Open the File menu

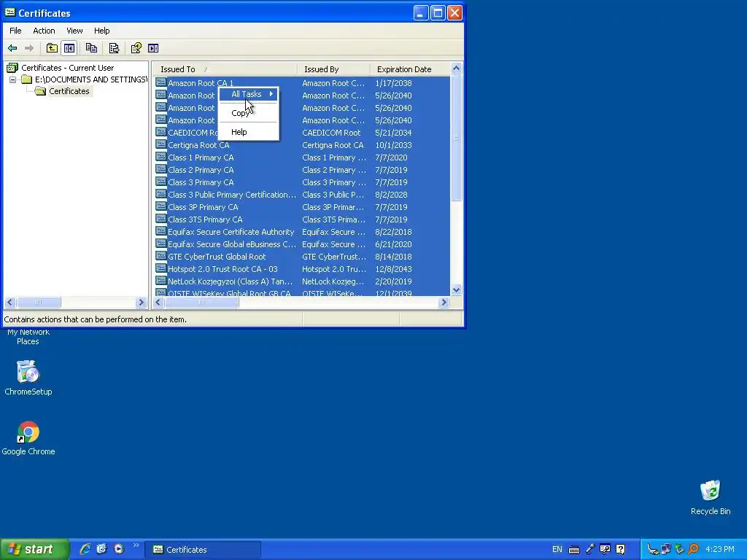(x=15, y=31)
